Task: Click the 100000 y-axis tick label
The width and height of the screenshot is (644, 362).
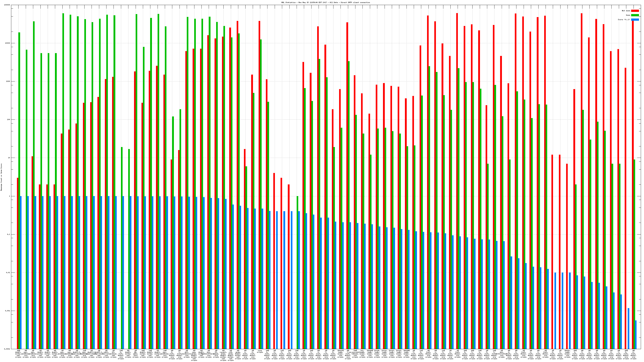Action: [7, 5]
